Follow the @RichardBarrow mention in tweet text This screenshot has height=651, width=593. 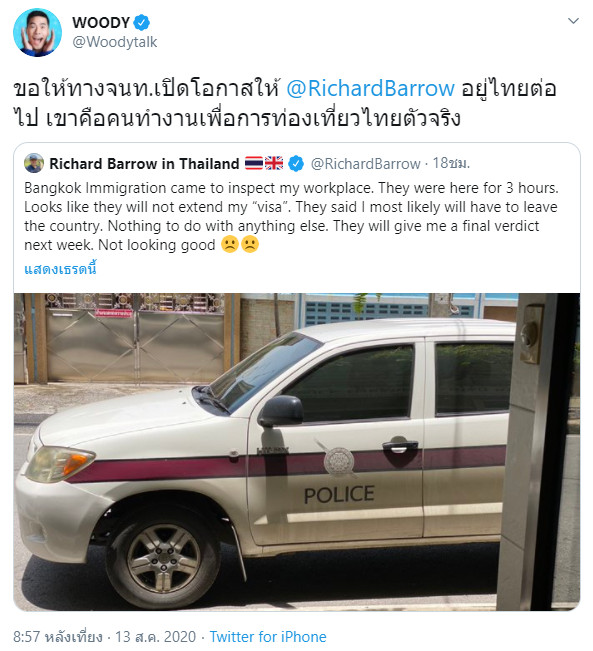click(x=370, y=88)
